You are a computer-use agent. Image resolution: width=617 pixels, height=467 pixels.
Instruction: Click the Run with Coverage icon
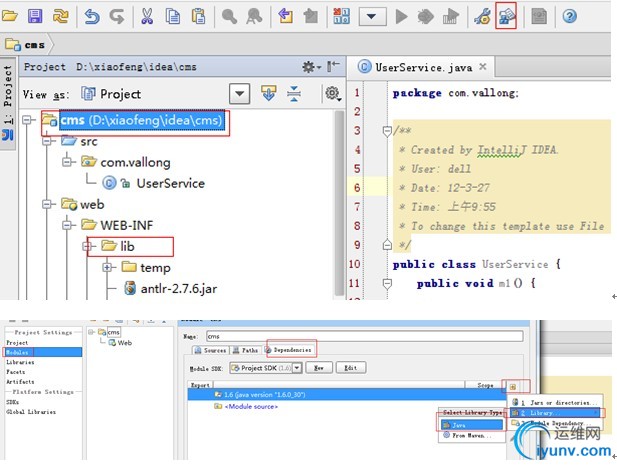451,17
